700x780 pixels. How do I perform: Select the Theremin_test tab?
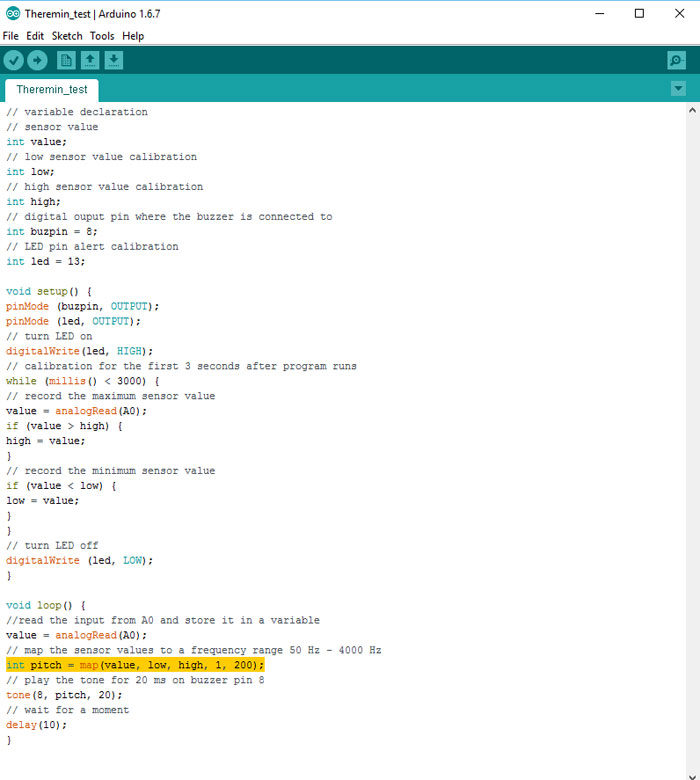pyautogui.click(x=52, y=90)
